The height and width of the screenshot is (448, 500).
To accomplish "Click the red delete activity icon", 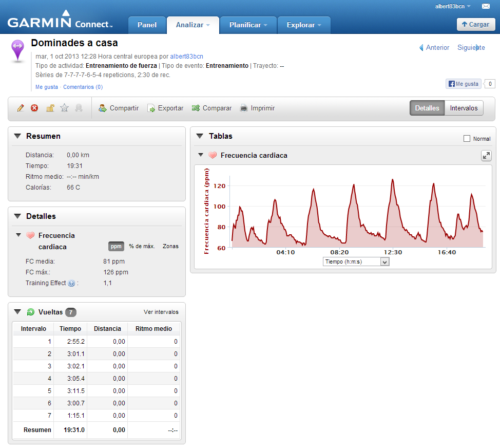I will 34,108.
